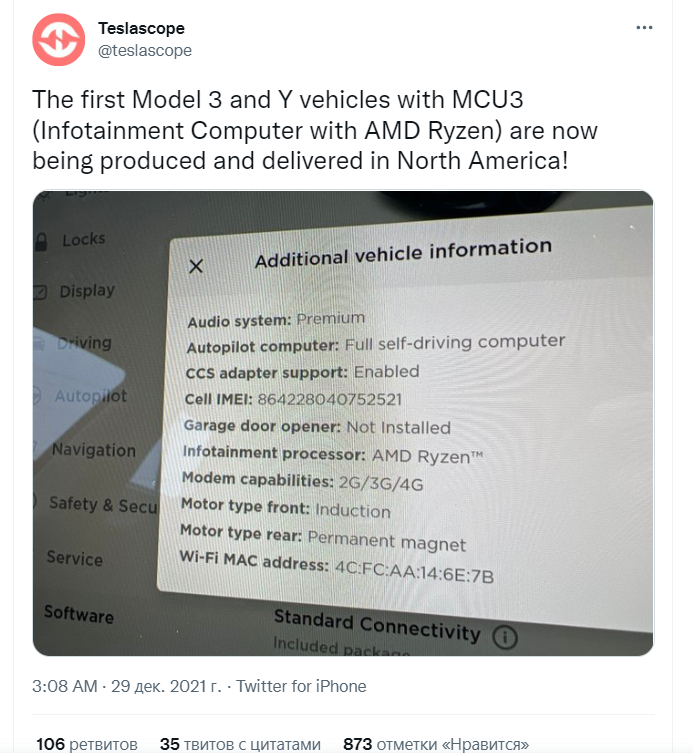This screenshot has height=753, width=693.
Task: Show the 873 likes list
Action: (x=436, y=744)
